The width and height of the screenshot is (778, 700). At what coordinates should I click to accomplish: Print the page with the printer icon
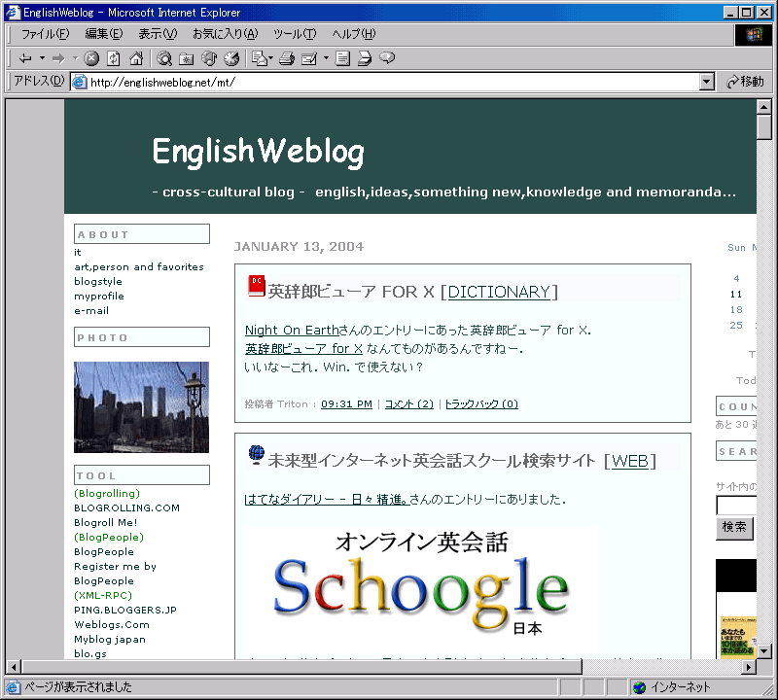point(287,58)
